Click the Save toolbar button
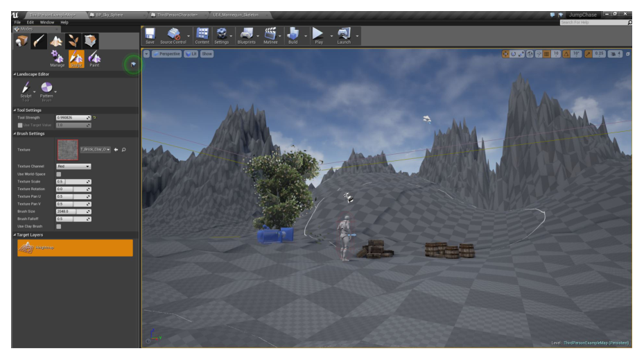Screen dimensions: 644x360 coord(150,36)
